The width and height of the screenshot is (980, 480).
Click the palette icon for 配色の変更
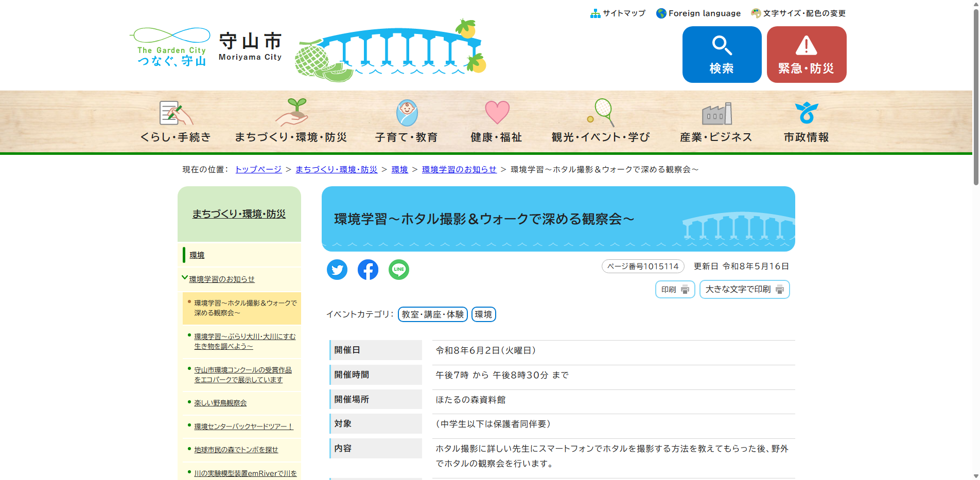click(756, 13)
